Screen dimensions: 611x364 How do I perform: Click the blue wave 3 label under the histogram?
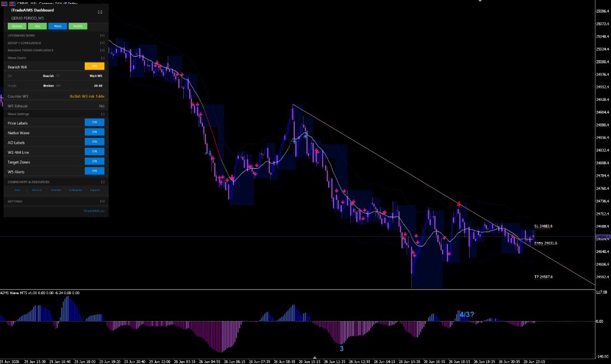click(341, 348)
